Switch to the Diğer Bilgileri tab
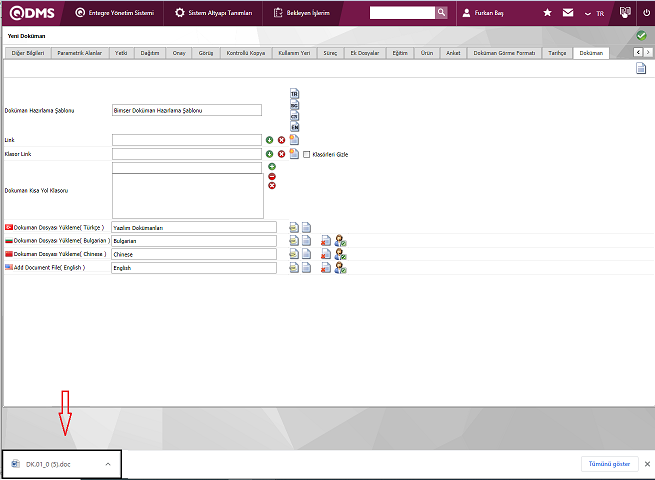The width and height of the screenshot is (655, 480). (26, 52)
